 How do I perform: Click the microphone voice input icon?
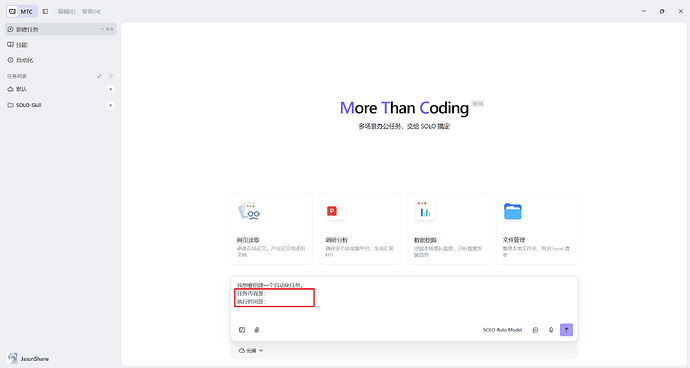[551, 330]
